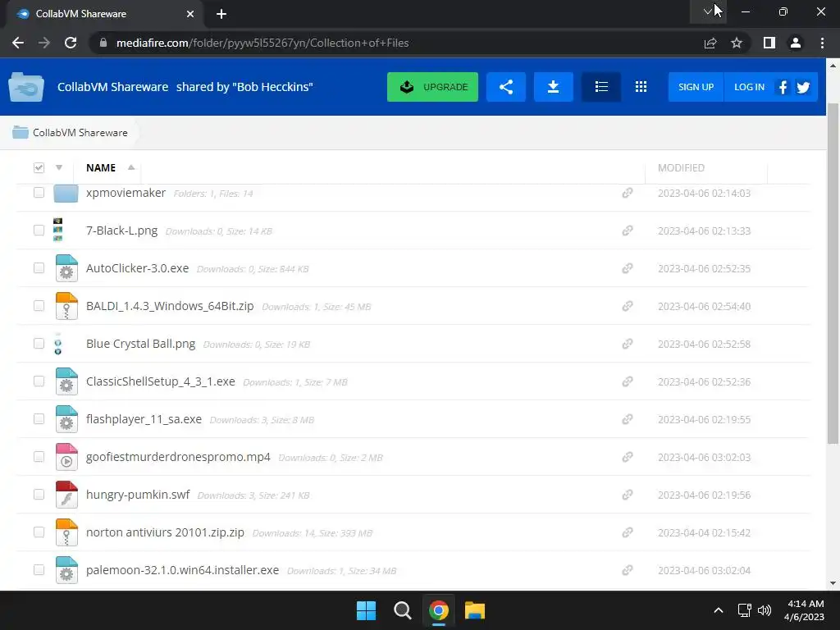Copy link icon for hungry-pumkin.swf
Image resolution: width=840 pixels, height=630 pixels.
point(628,495)
